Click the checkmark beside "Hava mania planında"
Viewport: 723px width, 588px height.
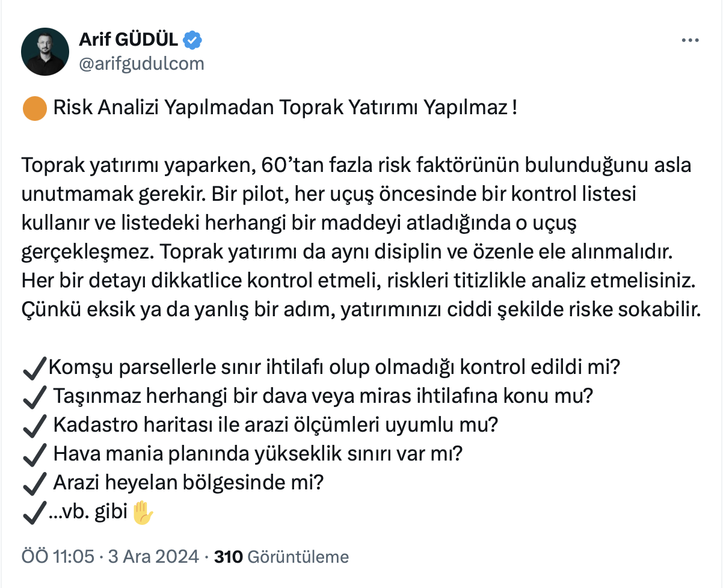click(34, 455)
